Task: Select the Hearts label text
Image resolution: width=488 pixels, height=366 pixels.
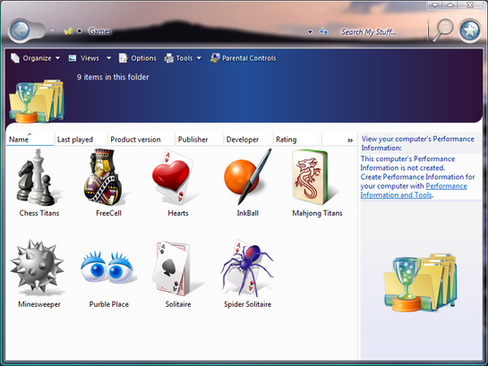Action: coord(178,213)
